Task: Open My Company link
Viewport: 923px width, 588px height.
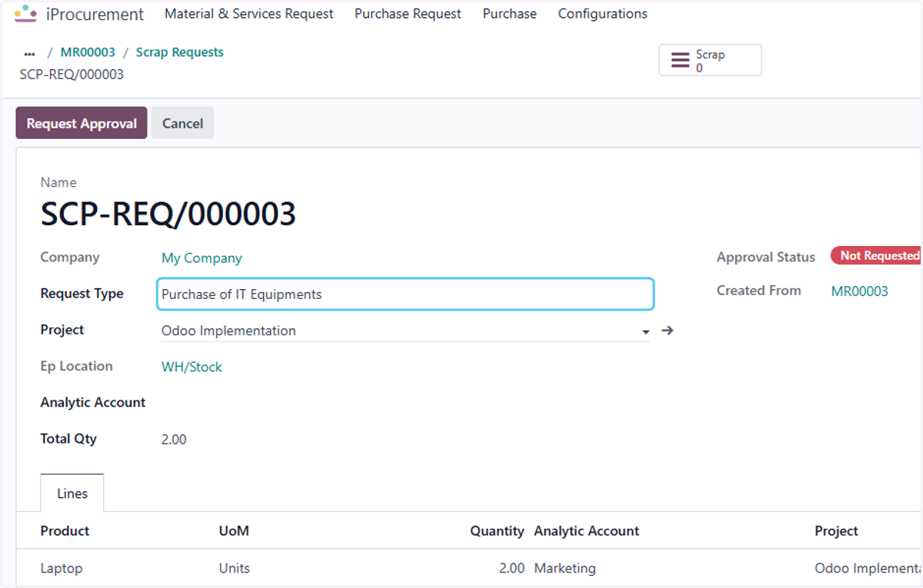Action: point(202,258)
